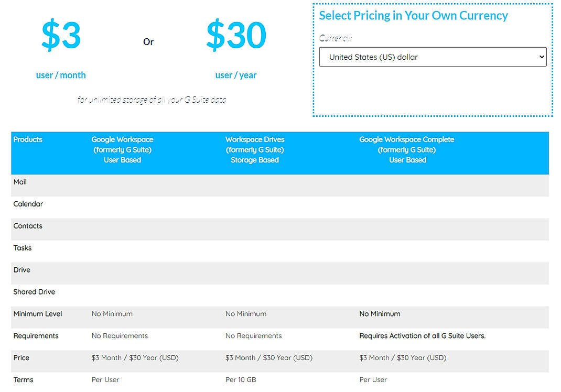This screenshot has width=561, height=392.
Task: Click the Select Pricing in Your Own Currency heading
Action: [414, 15]
